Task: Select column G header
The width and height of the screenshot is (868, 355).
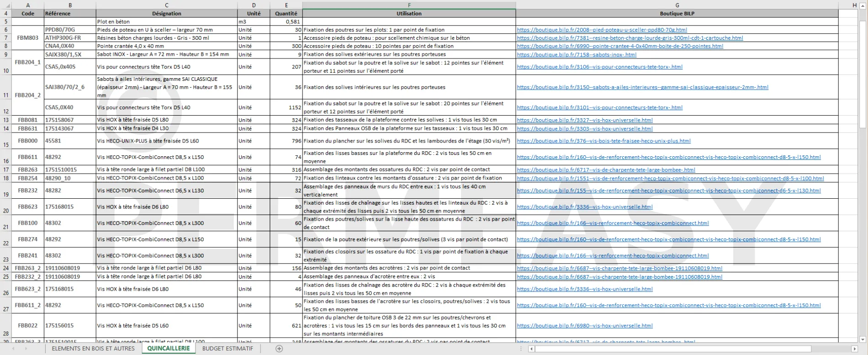Action: click(677, 5)
